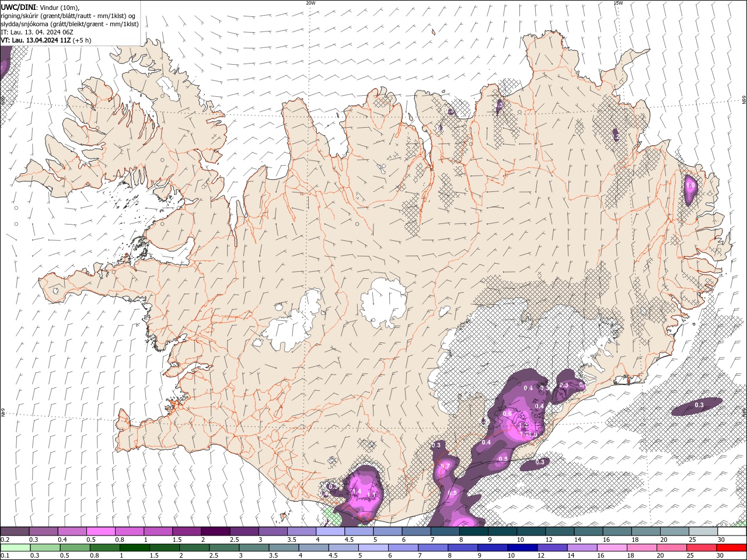Click the '1.0' precipitation value in the eastern purple cell
Image resolution: width=747 pixels, height=560 pixels.
(691, 185)
